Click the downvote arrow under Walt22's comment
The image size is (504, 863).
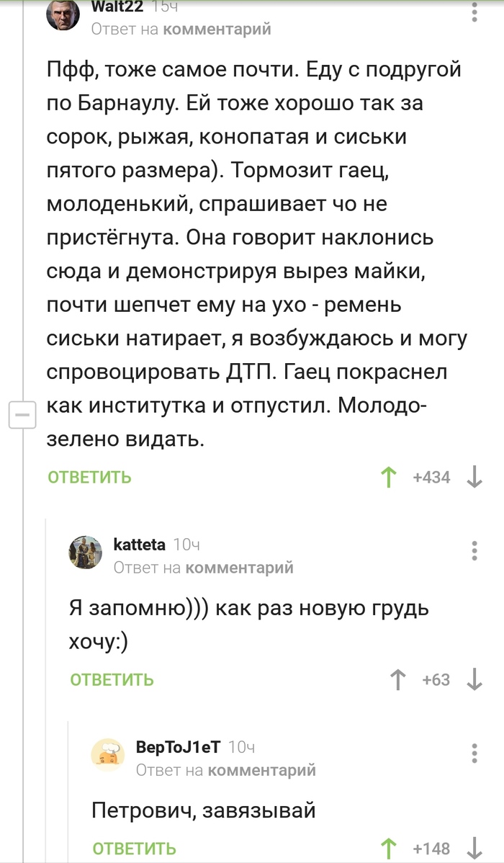474,477
